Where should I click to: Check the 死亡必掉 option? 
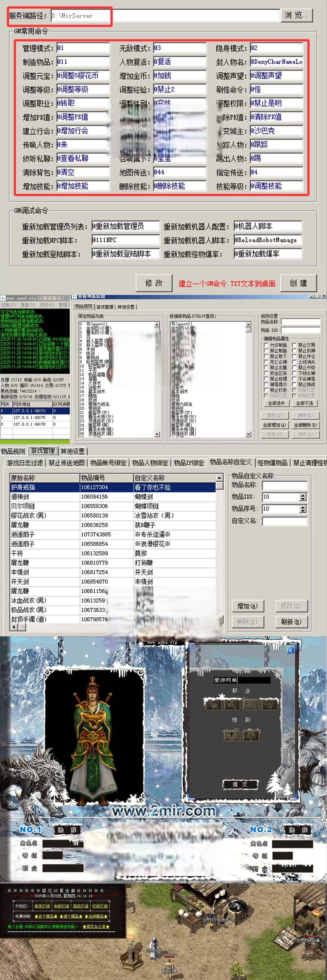(x=266, y=362)
